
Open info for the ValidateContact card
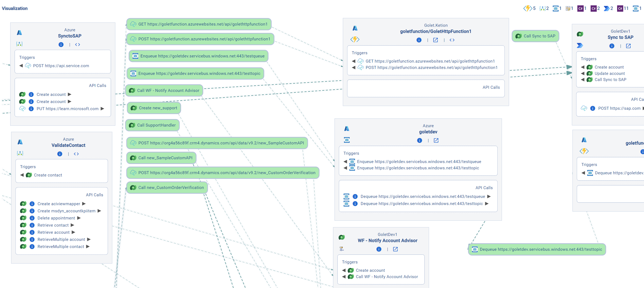[x=60, y=154]
